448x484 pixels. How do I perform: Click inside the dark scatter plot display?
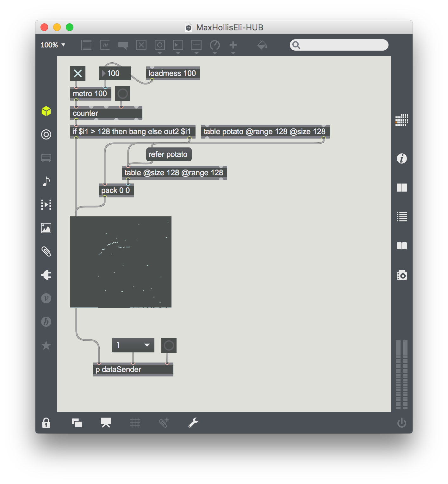coord(121,262)
